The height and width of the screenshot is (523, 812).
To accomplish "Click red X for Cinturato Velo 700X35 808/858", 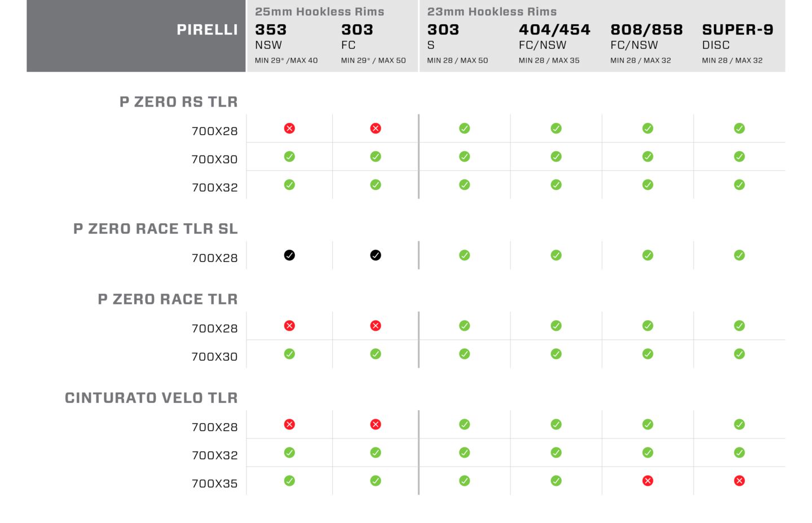I will (x=648, y=481).
